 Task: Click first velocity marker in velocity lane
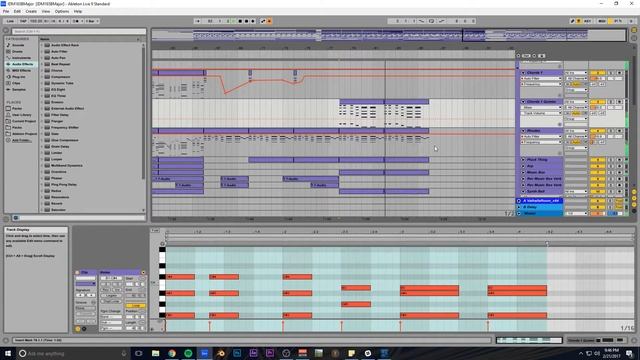(166, 326)
